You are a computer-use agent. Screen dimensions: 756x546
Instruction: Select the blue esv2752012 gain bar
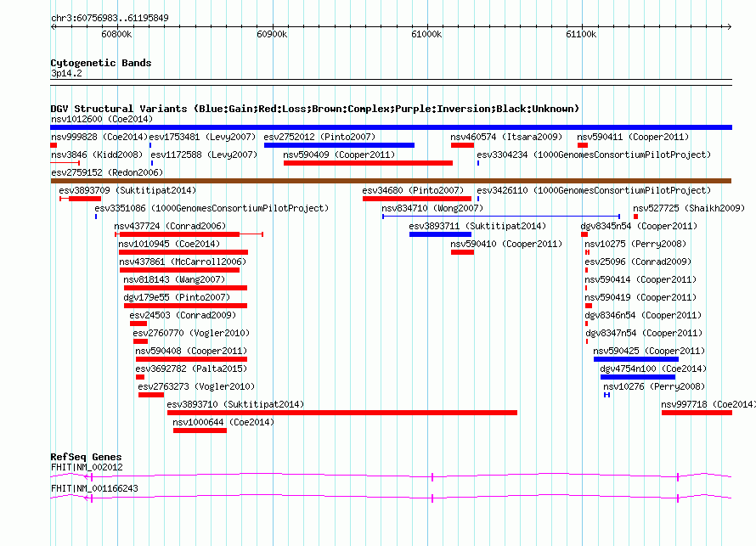tap(339, 145)
